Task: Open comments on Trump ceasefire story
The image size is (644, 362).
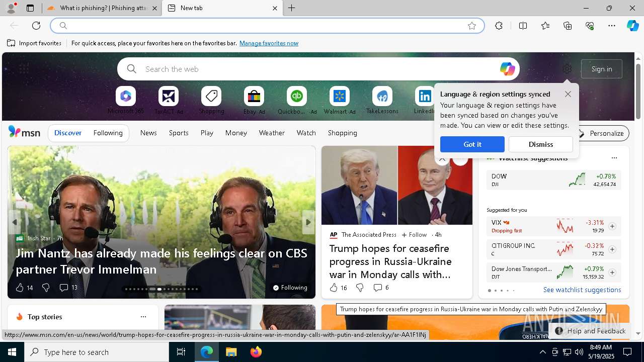Action: pyautogui.click(x=381, y=288)
